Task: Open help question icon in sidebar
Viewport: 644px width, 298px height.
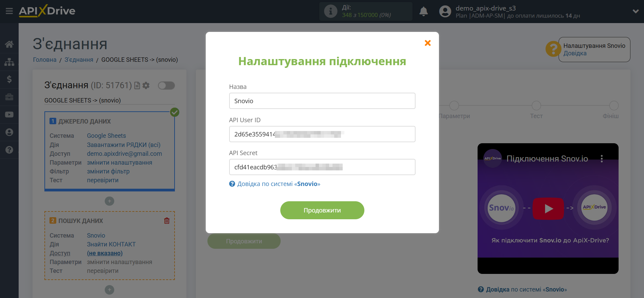Action: (9, 150)
